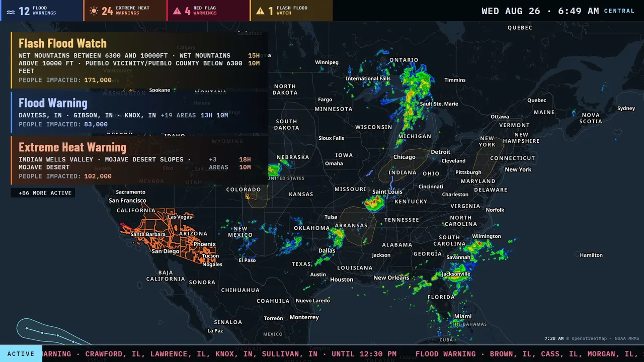Screen dimensions: 644x362
Task: Open the 24 Extreme Heat Warnings tab
Action: click(x=125, y=11)
